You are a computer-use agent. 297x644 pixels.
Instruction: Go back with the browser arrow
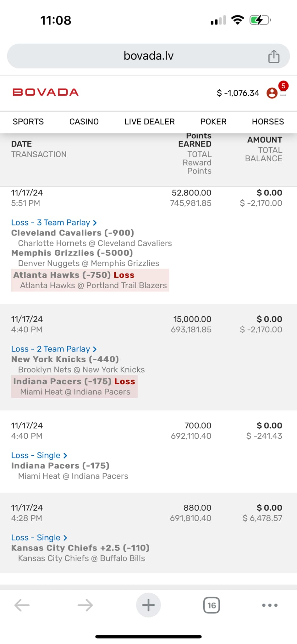[22, 605]
